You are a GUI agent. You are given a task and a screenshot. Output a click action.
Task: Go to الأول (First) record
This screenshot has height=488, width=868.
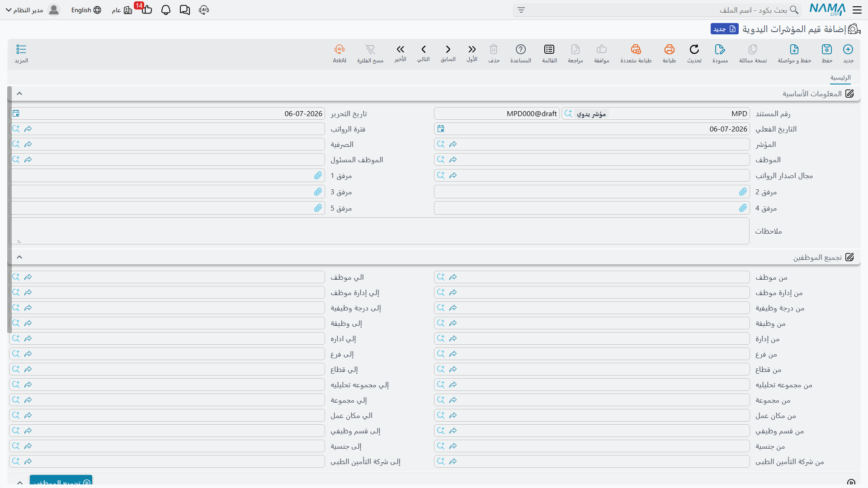pos(472,49)
